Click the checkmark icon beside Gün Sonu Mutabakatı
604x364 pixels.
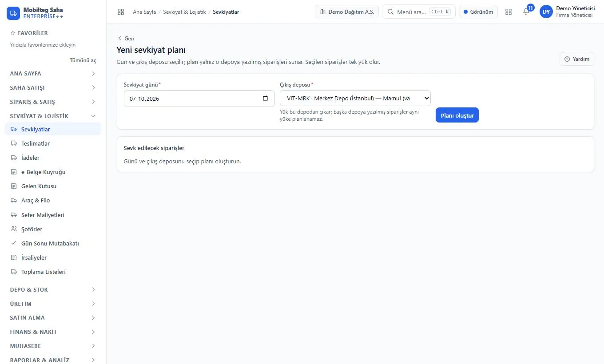pos(13,243)
